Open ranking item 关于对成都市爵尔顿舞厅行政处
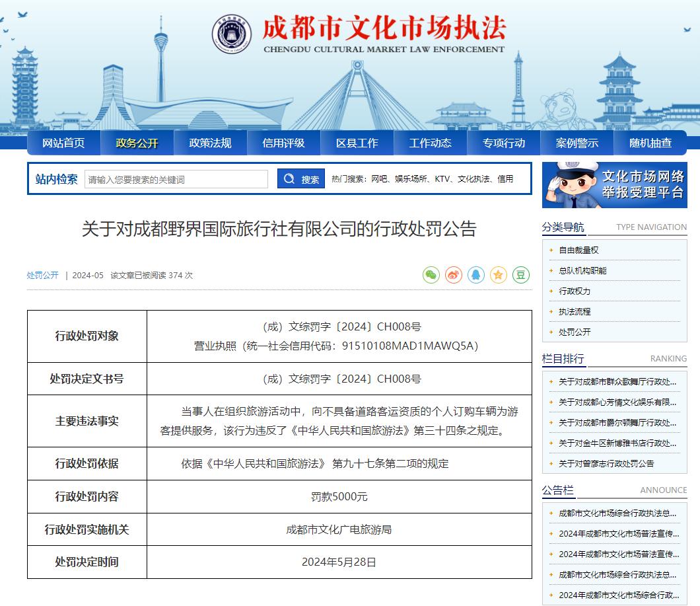Viewport: 700px width, 606px height. tap(617, 423)
